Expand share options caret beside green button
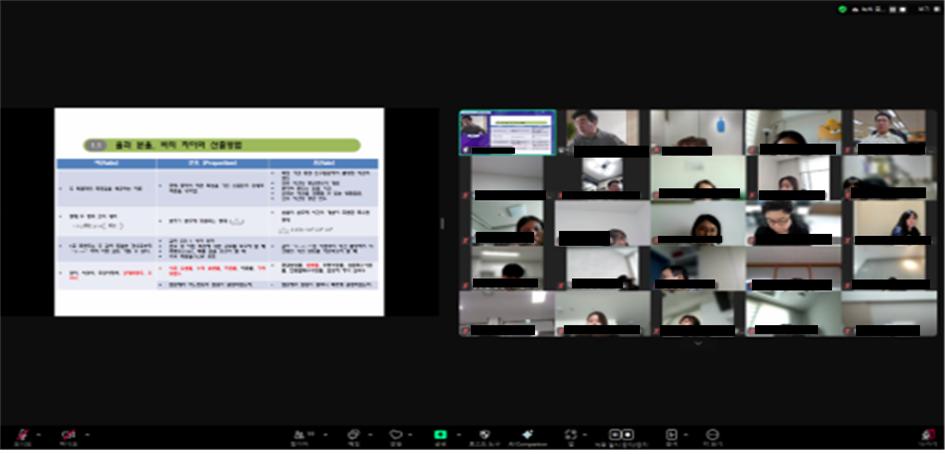 (458, 434)
